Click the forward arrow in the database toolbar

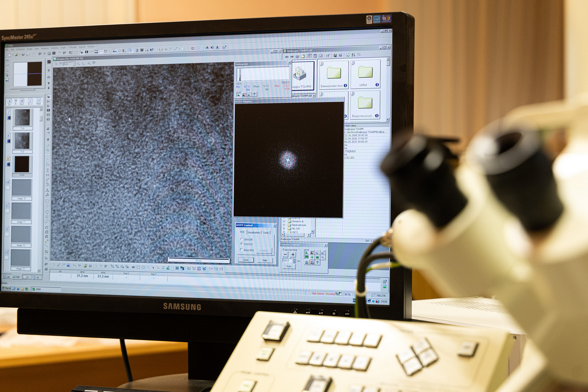tap(293, 57)
